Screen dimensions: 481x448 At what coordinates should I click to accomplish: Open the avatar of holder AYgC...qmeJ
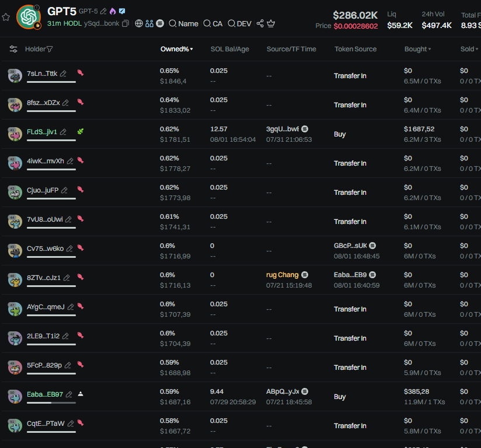point(15,309)
